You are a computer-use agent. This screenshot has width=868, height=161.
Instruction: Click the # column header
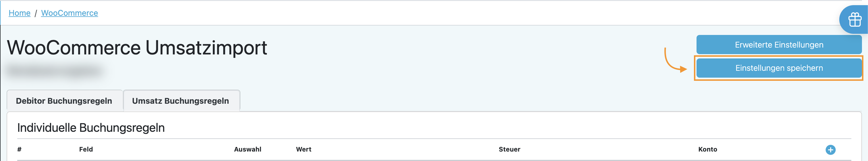pyautogui.click(x=20, y=149)
